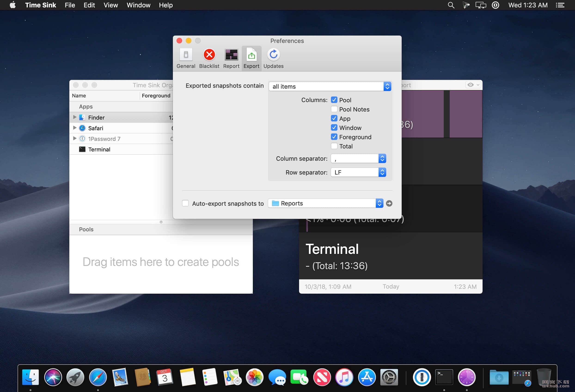This screenshot has width=575, height=392.
Task: Open App Store from the Dock
Action: point(367,377)
